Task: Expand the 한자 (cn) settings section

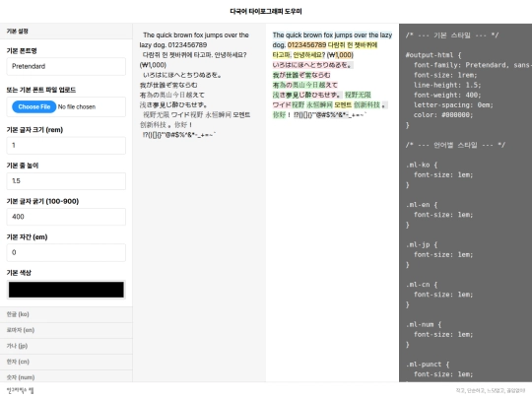Action: point(66,362)
